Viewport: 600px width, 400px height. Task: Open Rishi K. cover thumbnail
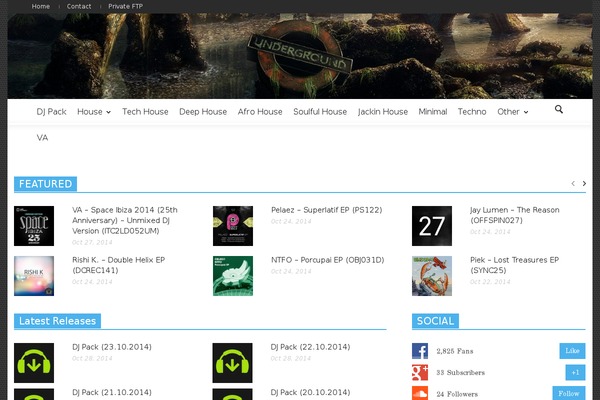tap(34, 276)
